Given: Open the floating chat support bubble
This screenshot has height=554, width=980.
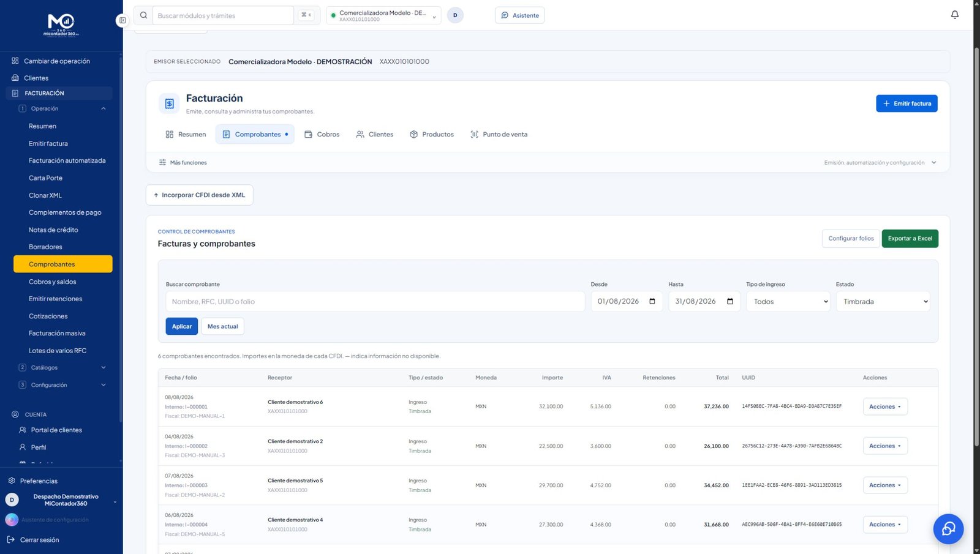Looking at the screenshot, I should click(x=948, y=528).
